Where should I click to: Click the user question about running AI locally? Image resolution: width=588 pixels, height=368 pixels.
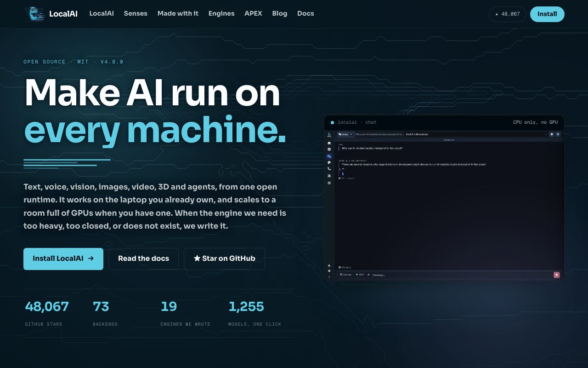tap(372, 148)
